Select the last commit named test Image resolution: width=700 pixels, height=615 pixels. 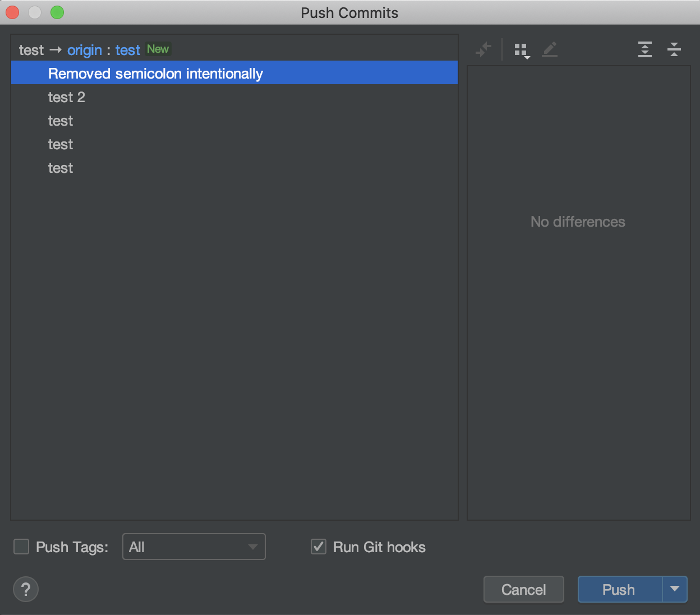60,168
